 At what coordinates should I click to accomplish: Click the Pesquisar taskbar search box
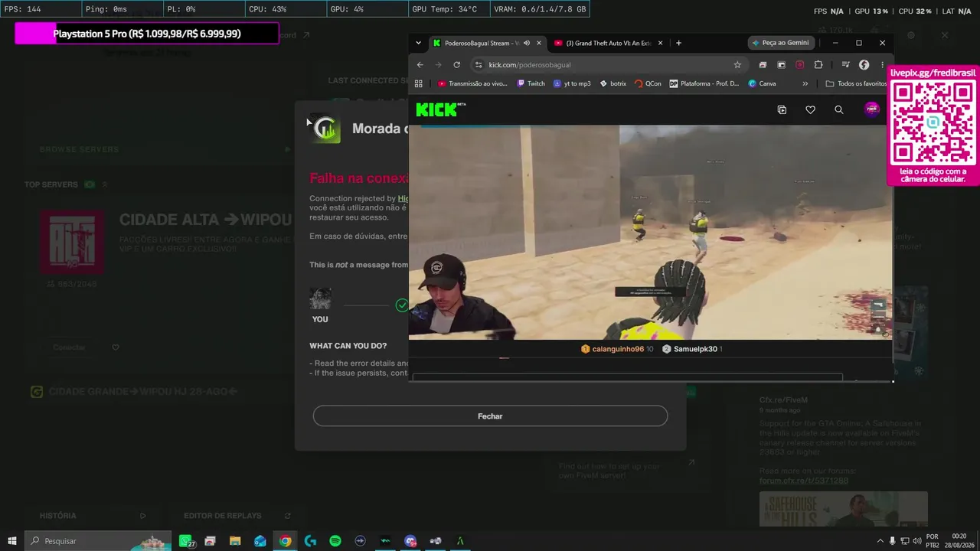100,541
